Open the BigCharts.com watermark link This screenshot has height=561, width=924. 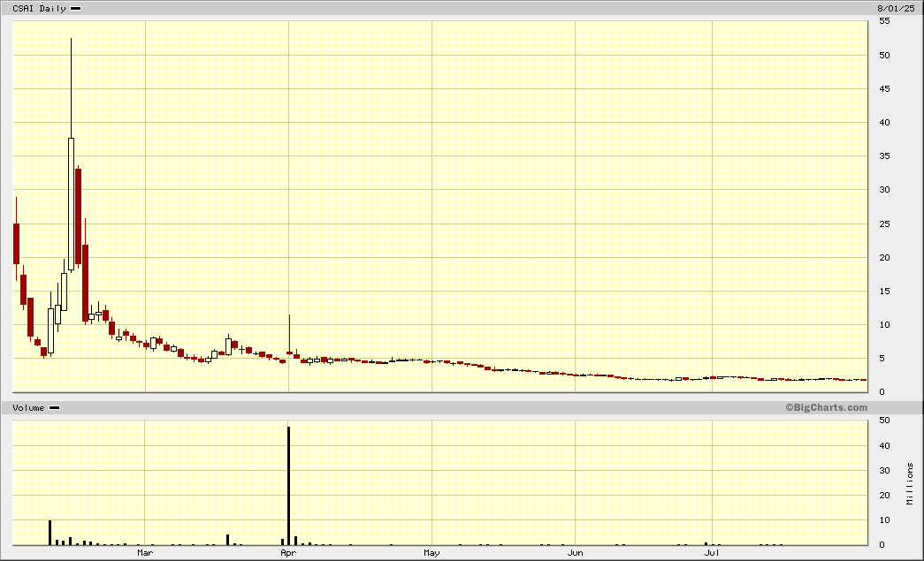pyautogui.click(x=826, y=407)
